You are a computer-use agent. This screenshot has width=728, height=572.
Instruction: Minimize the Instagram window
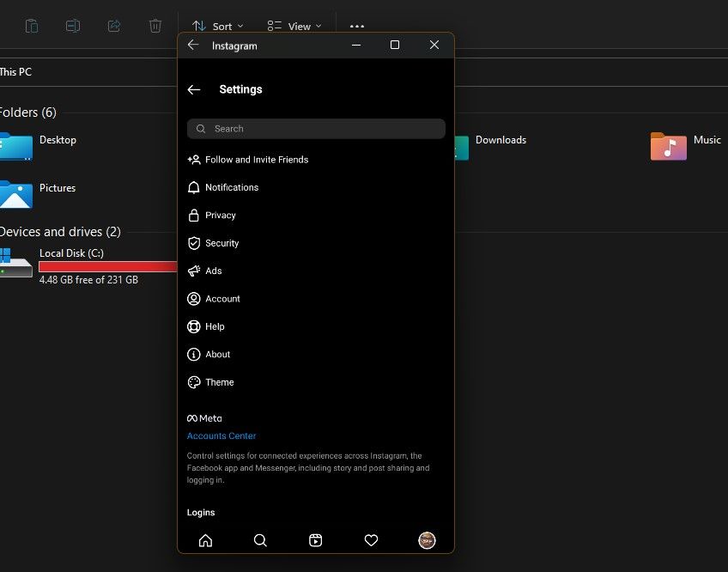(356, 45)
